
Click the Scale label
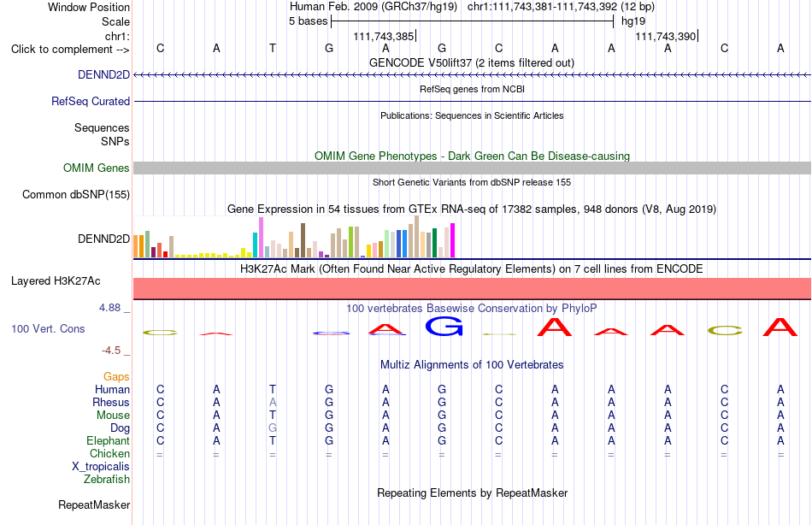(116, 21)
